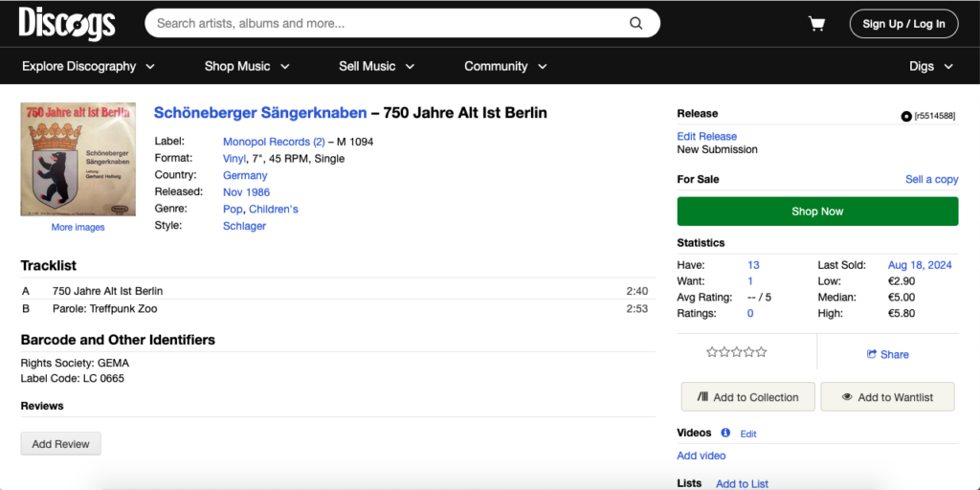This screenshot has width=980, height=490.
Task: Click the Germany country link
Action: [245, 176]
